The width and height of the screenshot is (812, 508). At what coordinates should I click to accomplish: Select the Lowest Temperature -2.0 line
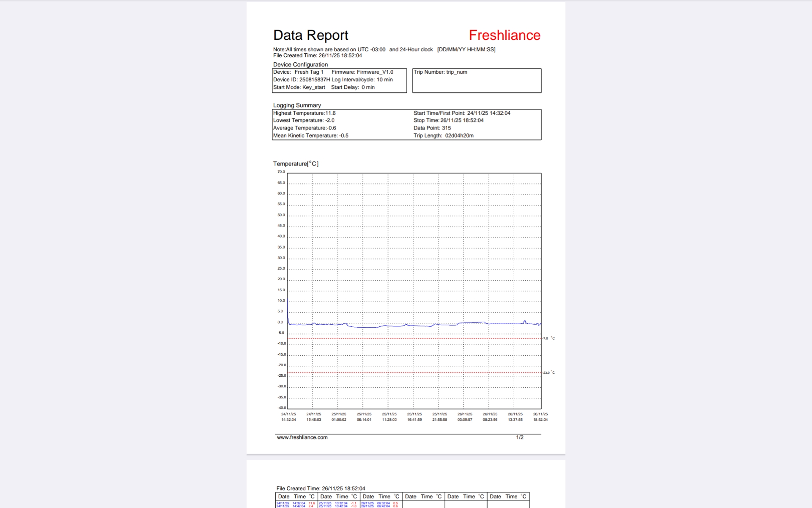tap(304, 120)
